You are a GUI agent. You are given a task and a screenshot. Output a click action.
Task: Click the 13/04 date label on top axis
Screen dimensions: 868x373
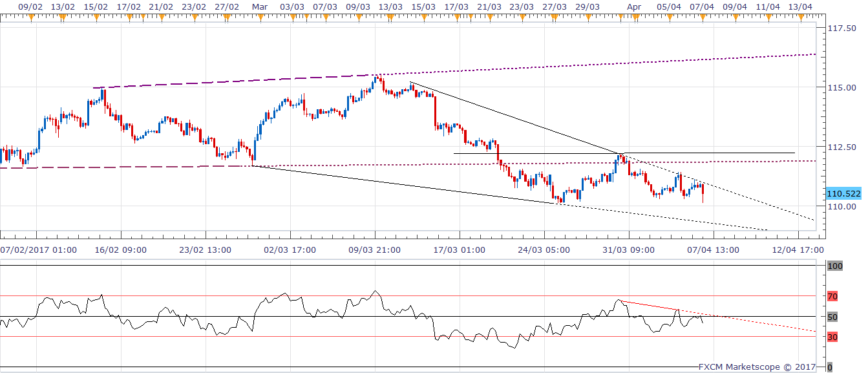point(801,6)
